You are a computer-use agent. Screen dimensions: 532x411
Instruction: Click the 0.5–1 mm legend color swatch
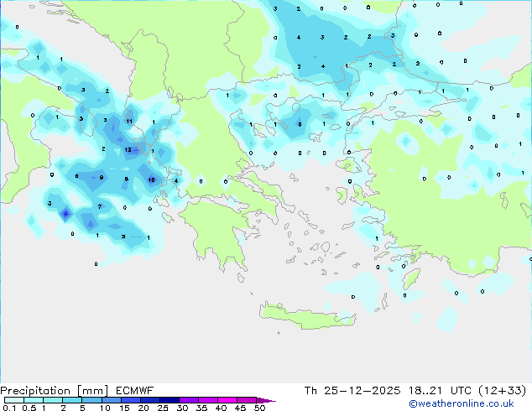pos(34,400)
